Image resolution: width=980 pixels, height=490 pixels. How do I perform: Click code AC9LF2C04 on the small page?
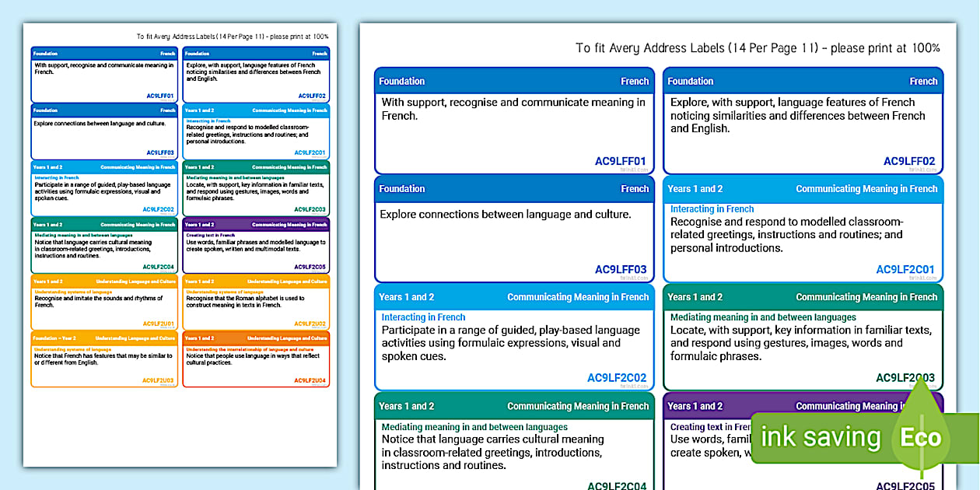159,266
